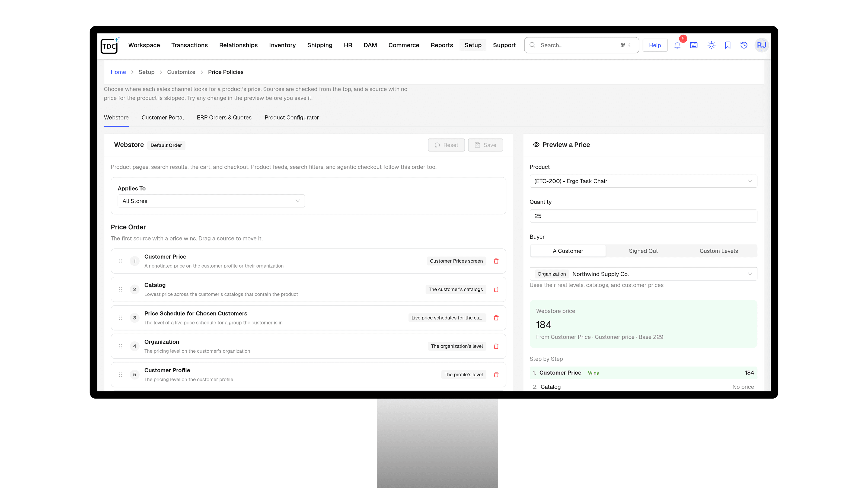The width and height of the screenshot is (868, 488).
Task: Grab the Customer Price drag handle
Action: (x=121, y=261)
